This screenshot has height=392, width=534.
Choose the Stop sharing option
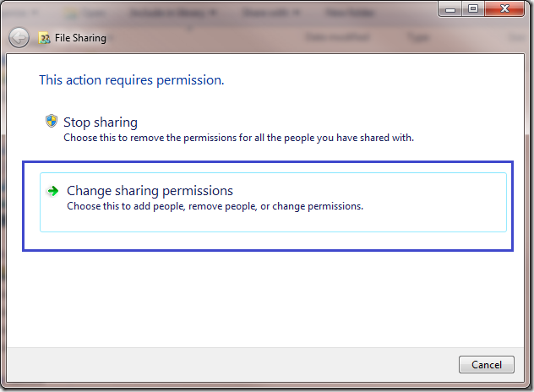[x=101, y=122]
